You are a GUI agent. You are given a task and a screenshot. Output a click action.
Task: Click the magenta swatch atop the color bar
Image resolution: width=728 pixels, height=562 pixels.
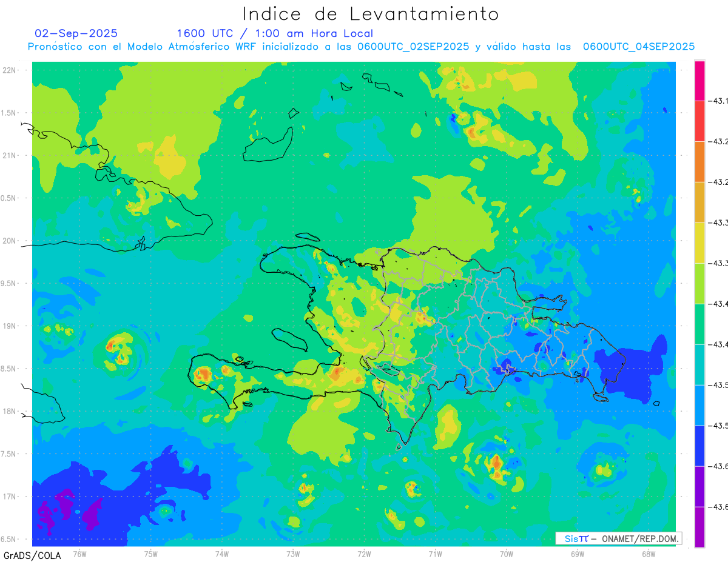699,81
